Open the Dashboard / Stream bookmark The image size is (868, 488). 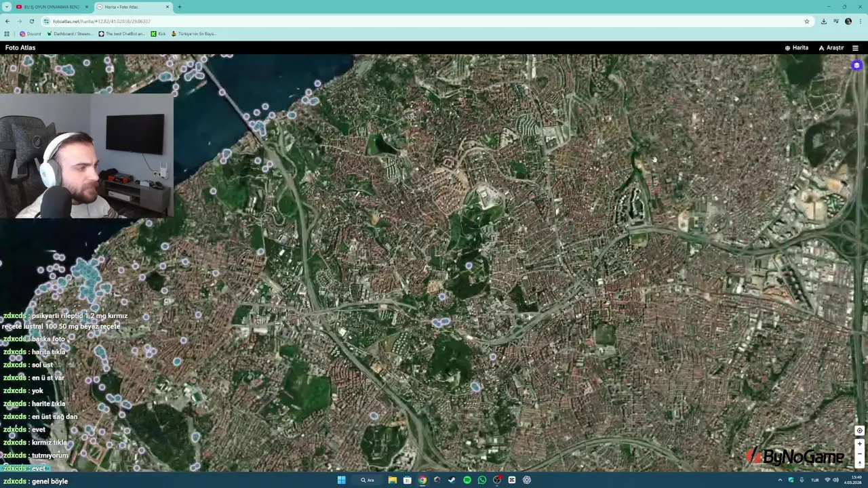(70, 34)
